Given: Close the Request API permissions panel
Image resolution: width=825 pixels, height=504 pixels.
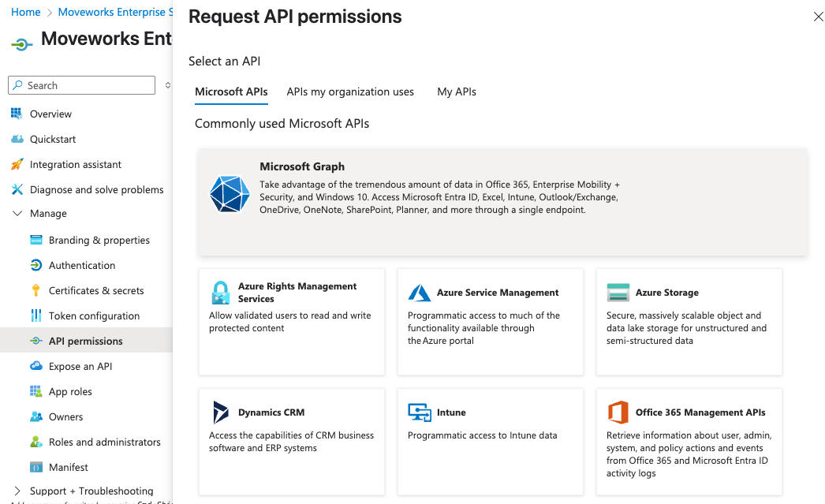Looking at the screenshot, I should click(x=818, y=17).
